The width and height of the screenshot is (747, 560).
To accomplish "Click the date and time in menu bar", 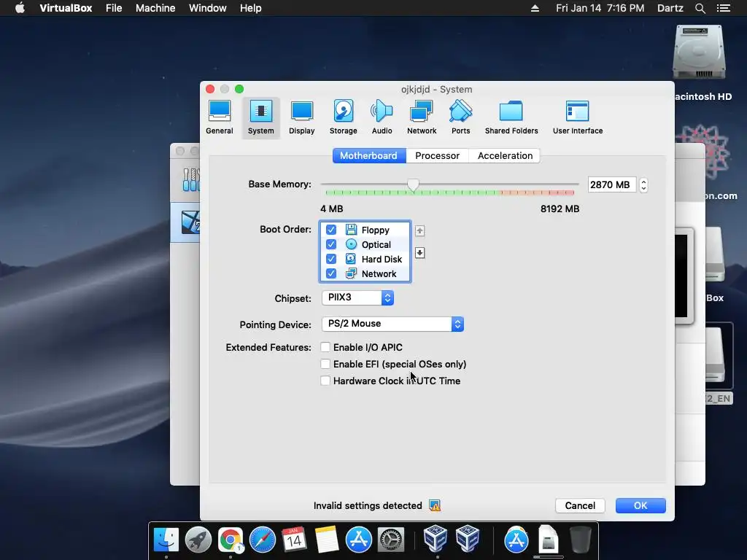I will point(600,8).
